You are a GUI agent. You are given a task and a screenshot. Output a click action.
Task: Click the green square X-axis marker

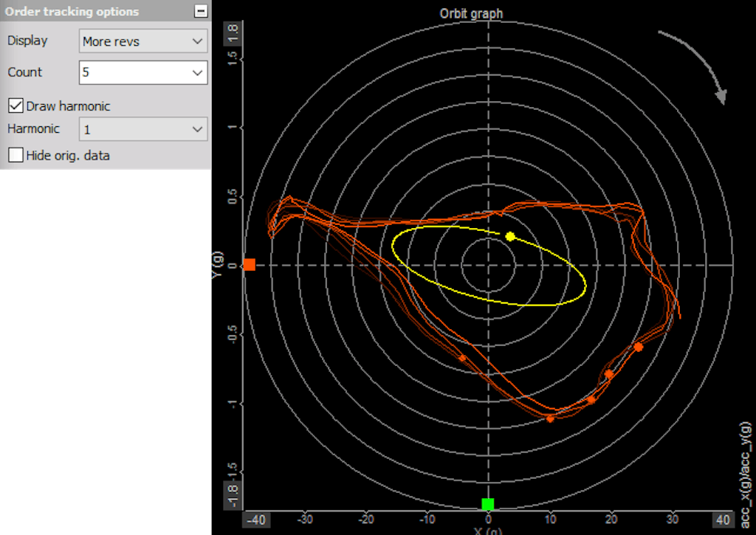[488, 504]
